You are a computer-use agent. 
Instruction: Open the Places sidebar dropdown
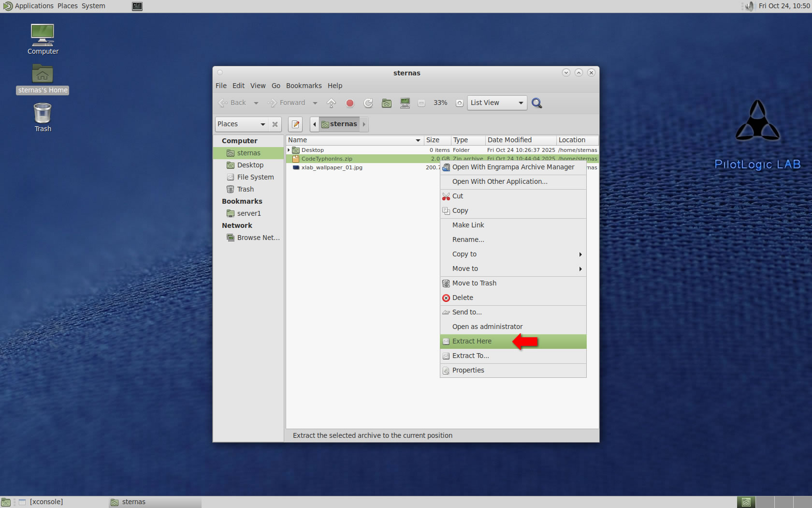pos(241,124)
